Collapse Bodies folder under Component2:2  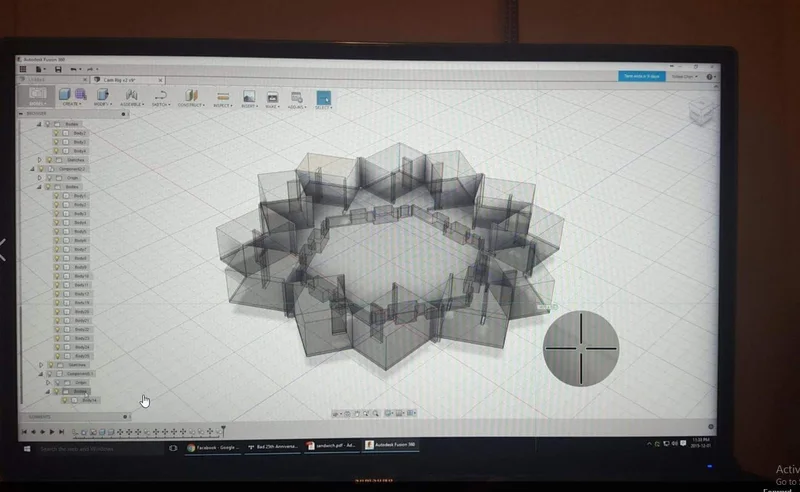click(39, 187)
